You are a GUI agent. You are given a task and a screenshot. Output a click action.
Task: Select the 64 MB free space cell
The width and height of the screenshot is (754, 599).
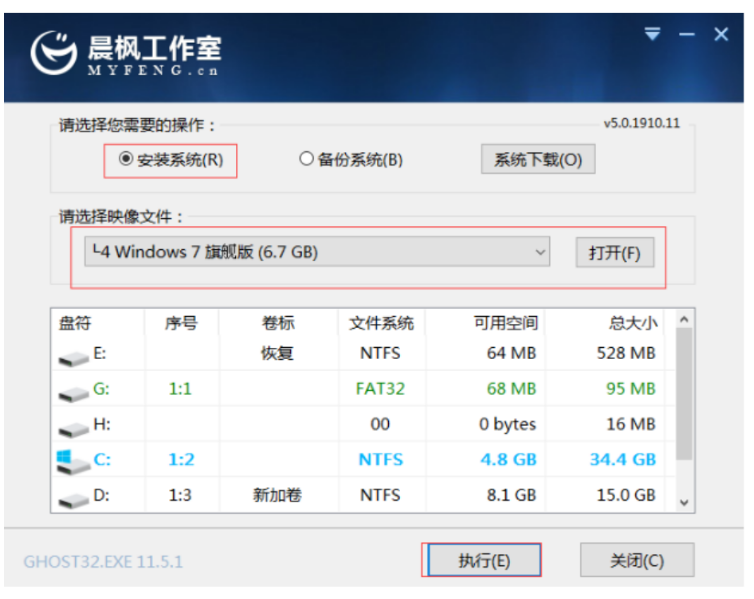(511, 353)
